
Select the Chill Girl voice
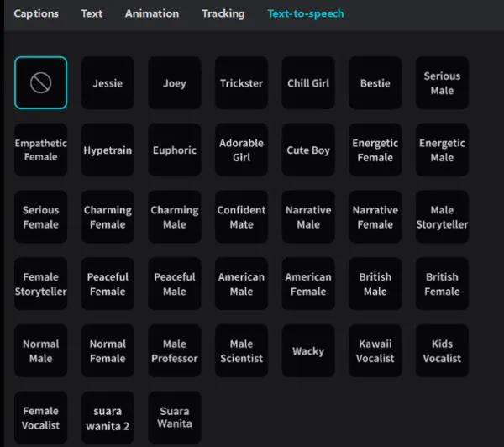click(x=308, y=83)
